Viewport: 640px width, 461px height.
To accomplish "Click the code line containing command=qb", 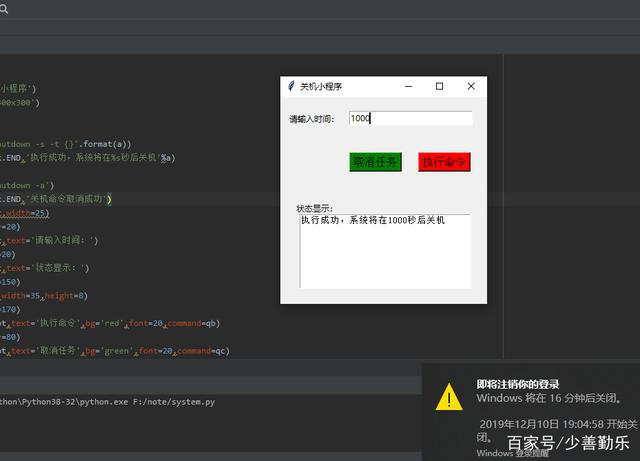I will point(110,323).
